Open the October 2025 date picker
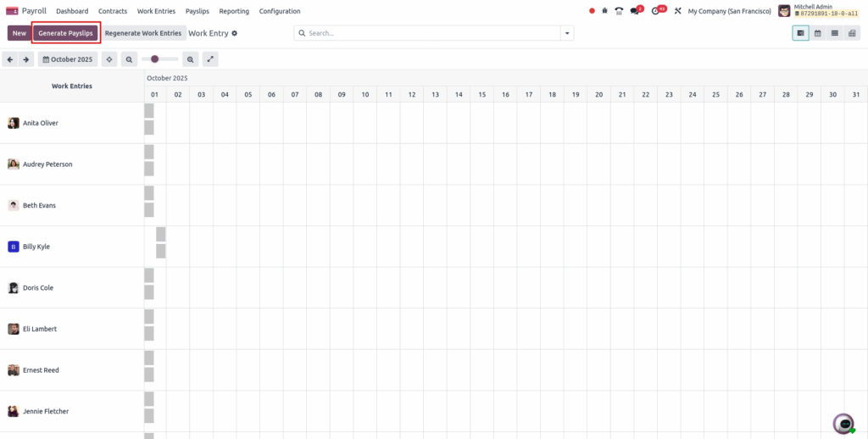The image size is (868, 439). (68, 59)
